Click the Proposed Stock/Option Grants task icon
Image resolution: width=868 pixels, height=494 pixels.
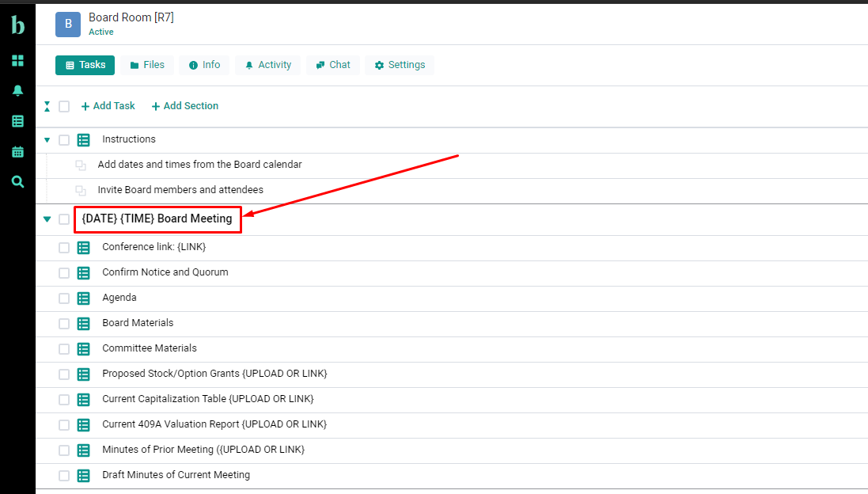pos(84,374)
